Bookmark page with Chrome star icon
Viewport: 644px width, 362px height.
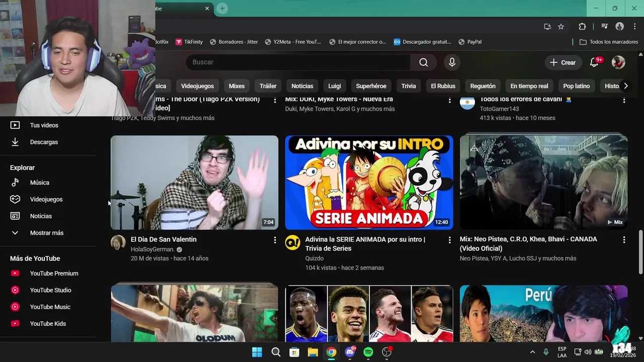(561, 27)
